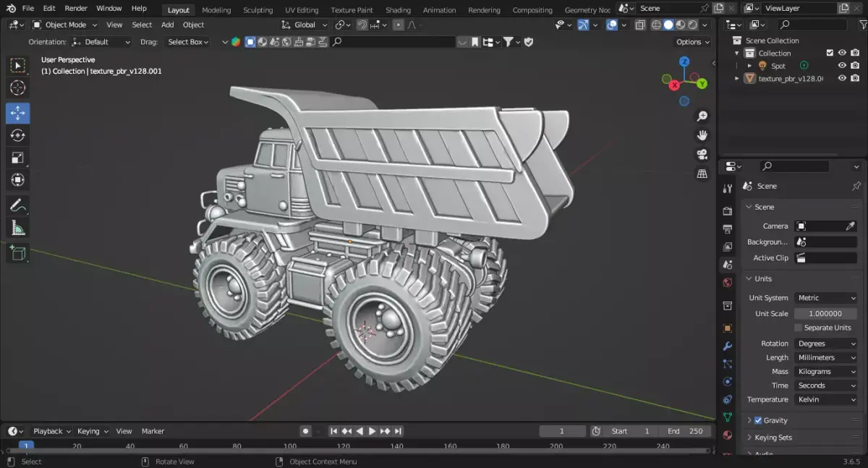The image size is (868, 468).
Task: Open the timeline Keying menu
Action: 92,431
